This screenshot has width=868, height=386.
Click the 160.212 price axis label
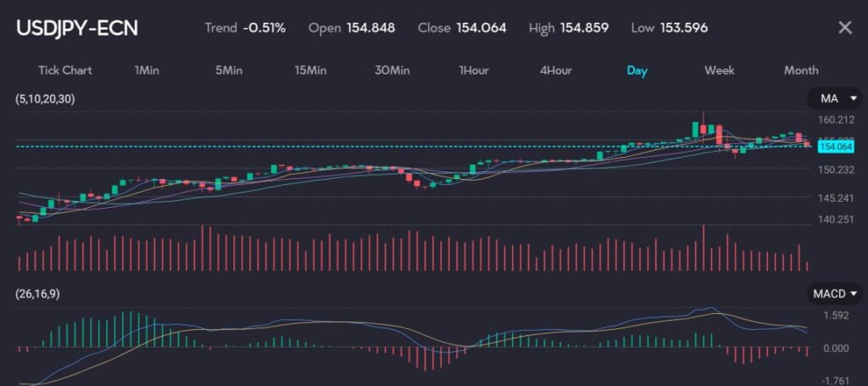[x=836, y=120]
